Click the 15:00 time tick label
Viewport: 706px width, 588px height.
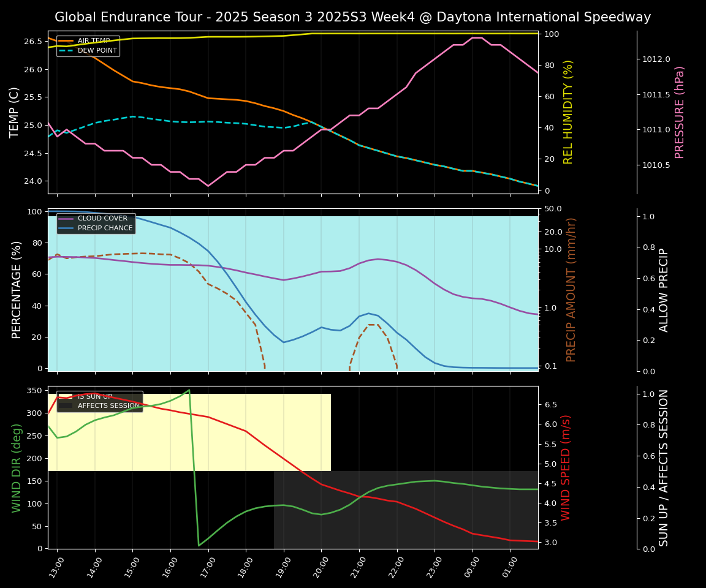[x=131, y=567]
